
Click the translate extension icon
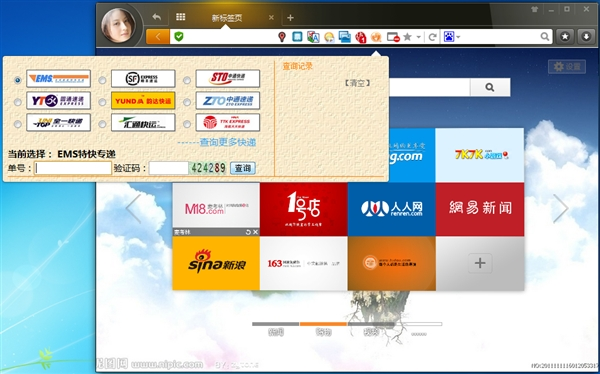(x=313, y=37)
